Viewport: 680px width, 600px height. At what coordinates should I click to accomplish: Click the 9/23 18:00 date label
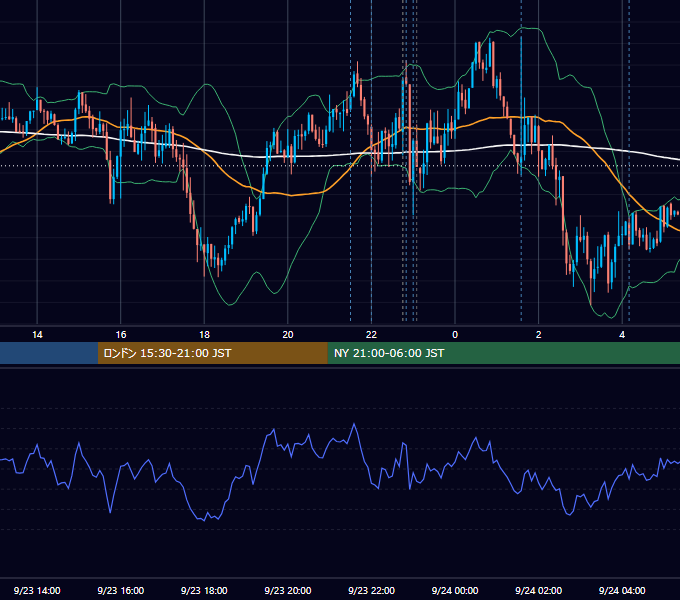[204, 590]
